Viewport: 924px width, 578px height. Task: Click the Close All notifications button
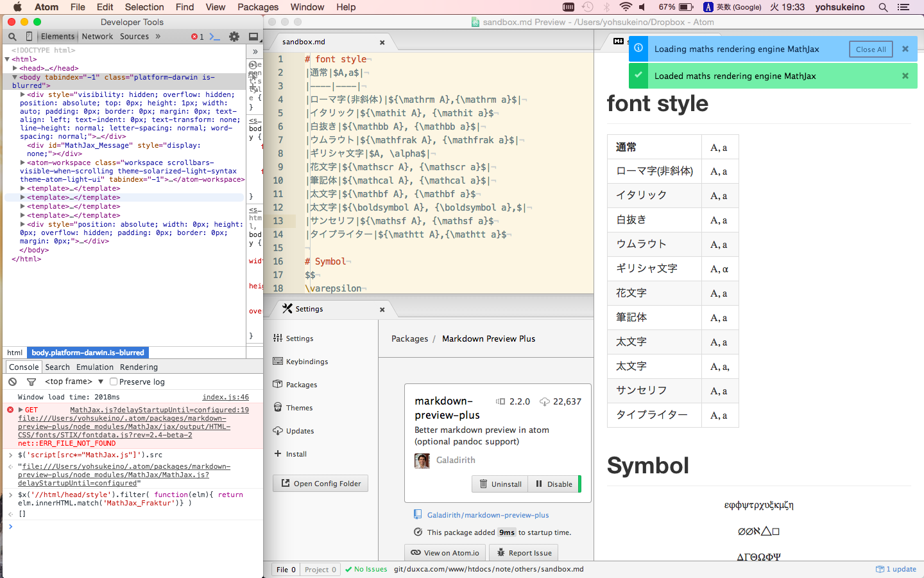pos(871,49)
